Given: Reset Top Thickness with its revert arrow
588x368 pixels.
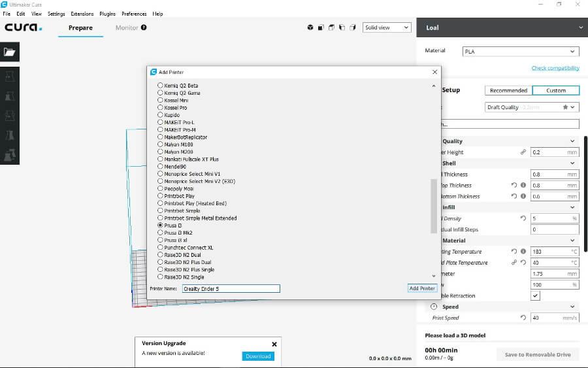Looking at the screenshot, I should [514, 186].
